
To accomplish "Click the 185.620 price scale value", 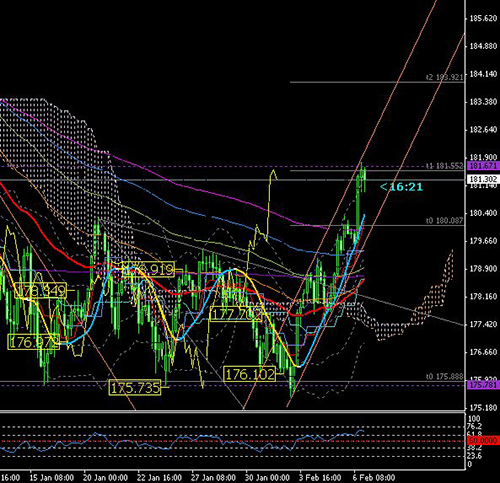I will point(483,18).
